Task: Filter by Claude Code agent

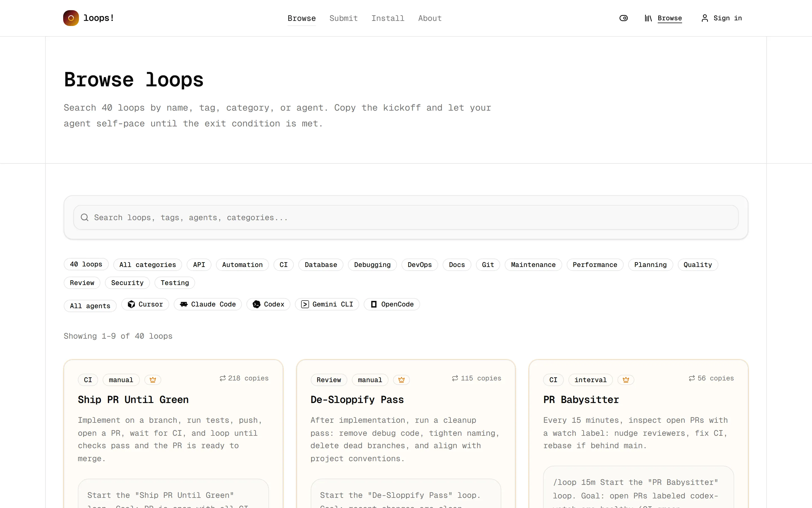Action: [x=208, y=305]
